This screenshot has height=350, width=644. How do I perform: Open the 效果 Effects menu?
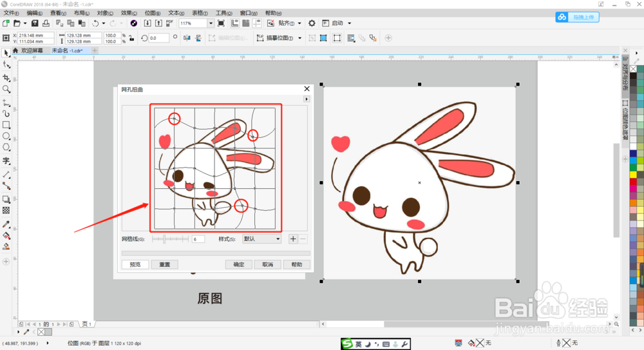(x=129, y=13)
